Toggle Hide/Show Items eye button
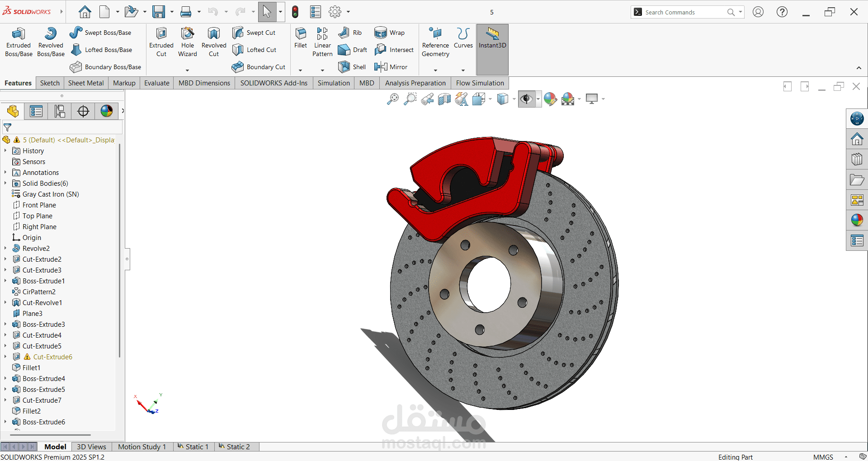Viewport: 868px width, 461px height. (x=526, y=99)
